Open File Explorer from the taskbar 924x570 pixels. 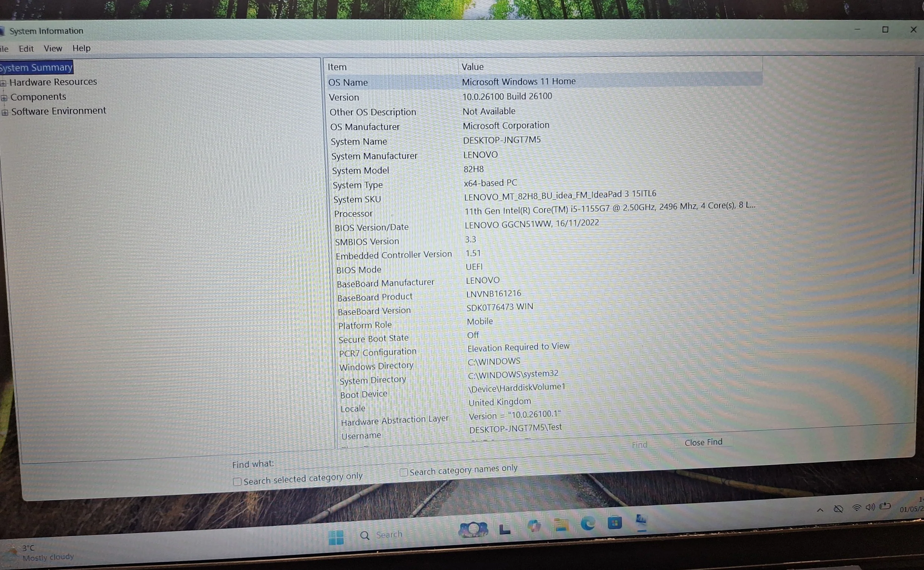561,525
